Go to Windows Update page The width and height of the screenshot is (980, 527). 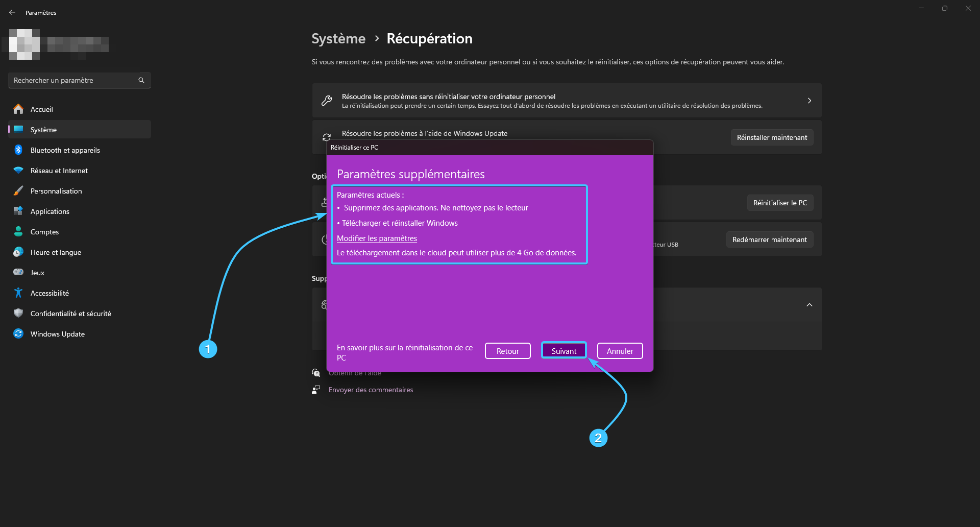[80, 333]
